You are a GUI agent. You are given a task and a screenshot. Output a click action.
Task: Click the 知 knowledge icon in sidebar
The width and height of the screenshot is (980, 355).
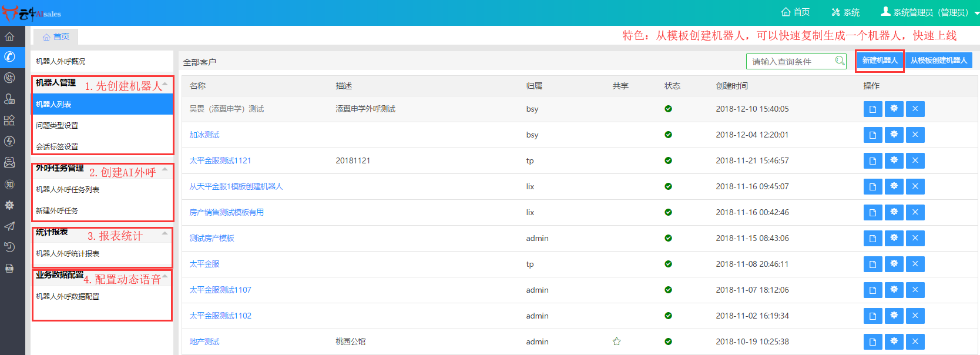pyautogui.click(x=9, y=184)
